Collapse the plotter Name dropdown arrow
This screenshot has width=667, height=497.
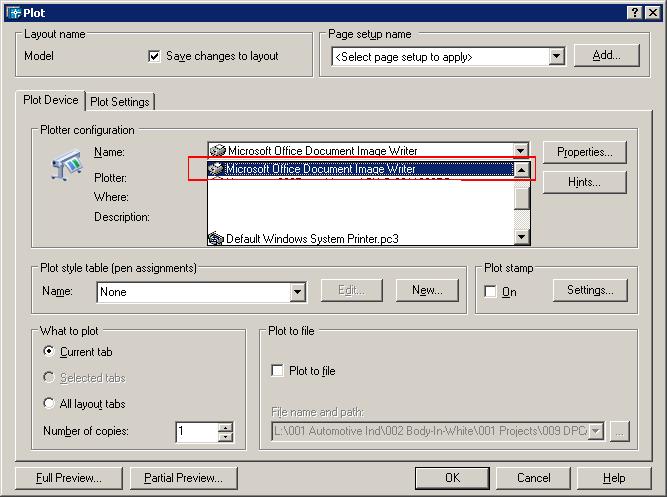(520, 150)
